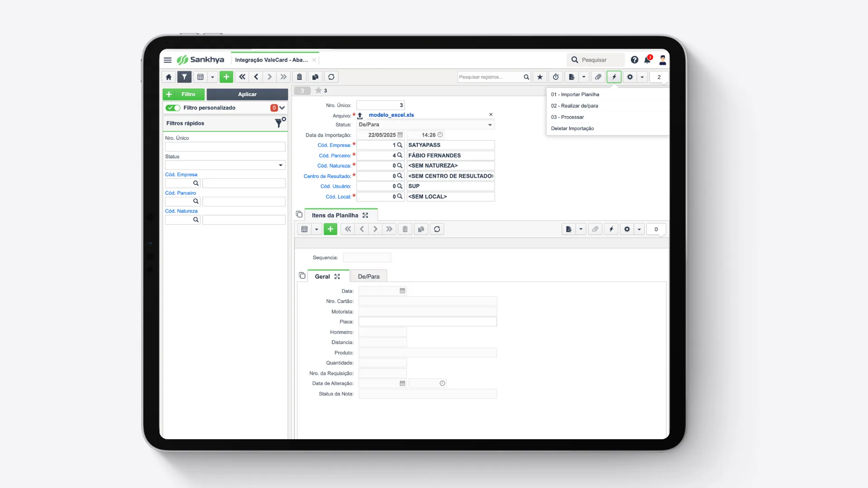Open attachments paperclip in top toolbar
868x488 pixels.
(598, 77)
